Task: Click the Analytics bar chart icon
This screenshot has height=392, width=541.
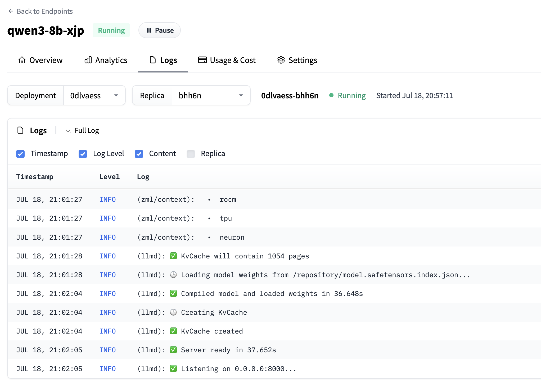Action: (x=88, y=60)
